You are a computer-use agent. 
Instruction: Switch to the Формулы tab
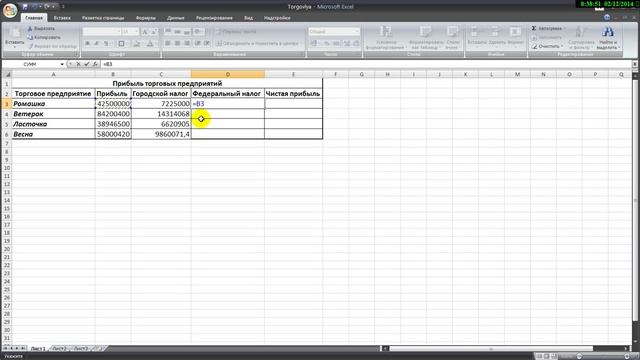[146, 18]
